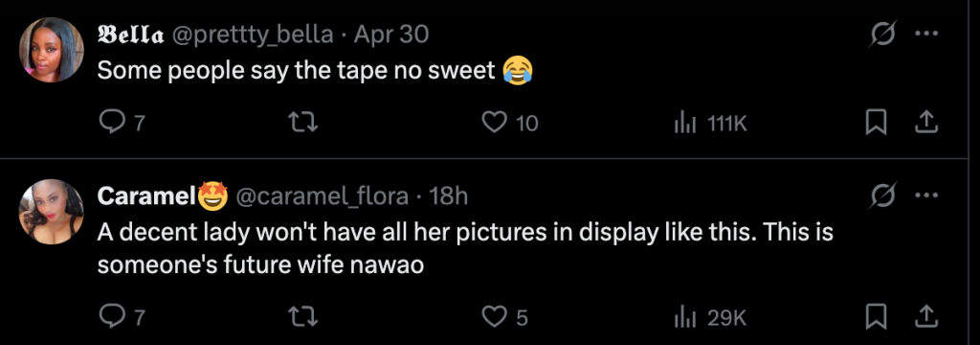Open Caramel's profile avatar
980x345 pixels.
[x=52, y=212]
